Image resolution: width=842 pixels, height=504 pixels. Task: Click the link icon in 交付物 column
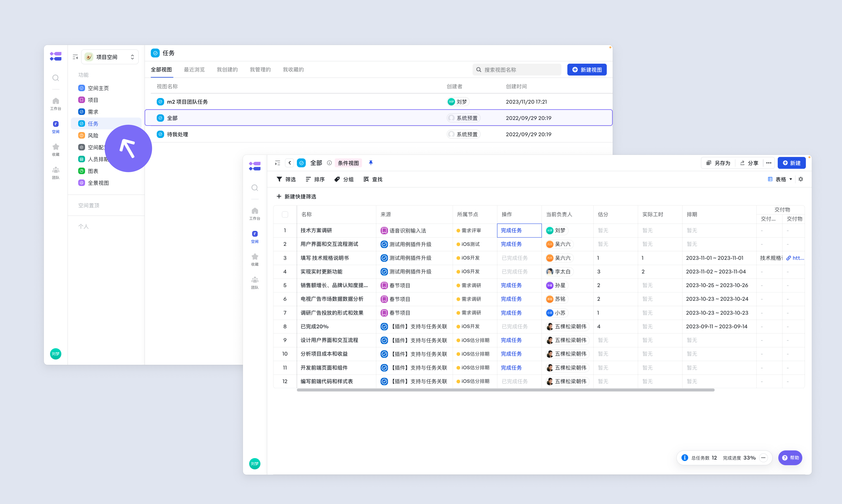pyautogui.click(x=789, y=258)
